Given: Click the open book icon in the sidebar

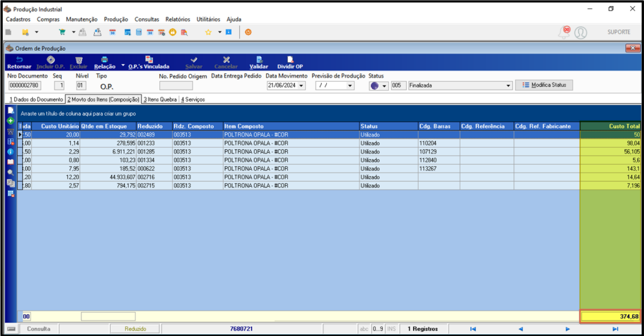Looking at the screenshot, I should pyautogui.click(x=11, y=162).
